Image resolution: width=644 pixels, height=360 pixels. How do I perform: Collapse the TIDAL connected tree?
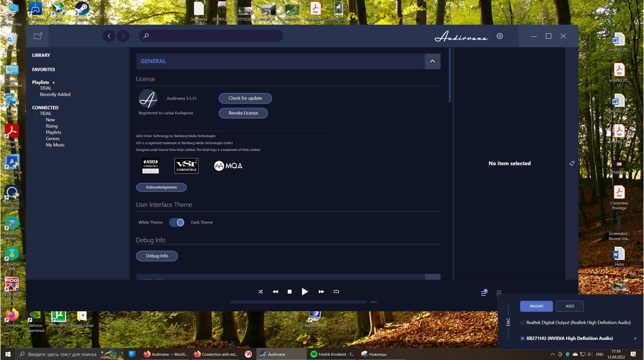pyautogui.click(x=36, y=114)
